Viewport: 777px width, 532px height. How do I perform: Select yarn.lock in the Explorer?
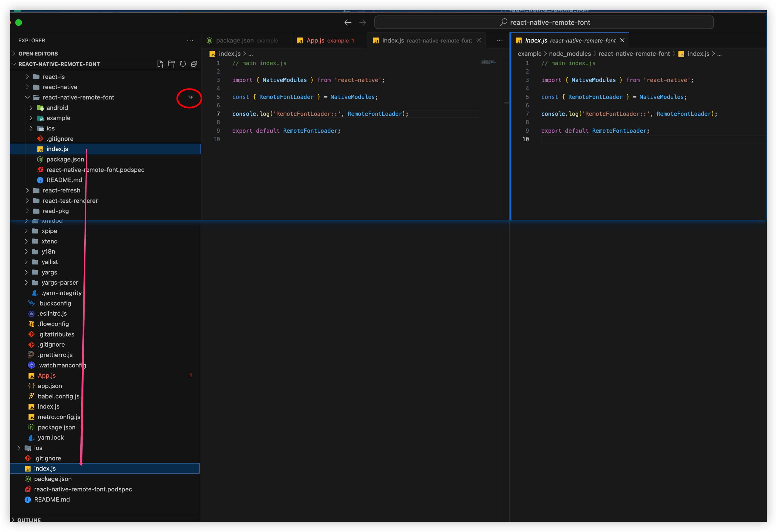tap(51, 437)
